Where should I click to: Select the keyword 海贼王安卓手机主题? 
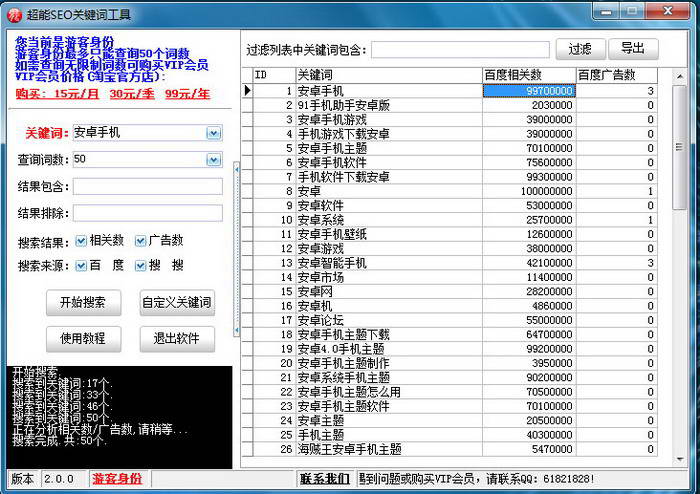pos(350,449)
